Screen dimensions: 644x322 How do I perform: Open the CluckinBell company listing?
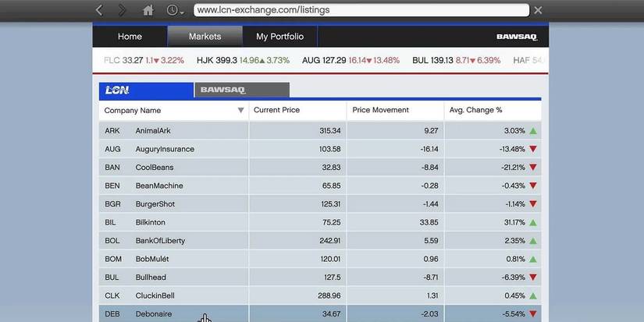(x=320, y=295)
